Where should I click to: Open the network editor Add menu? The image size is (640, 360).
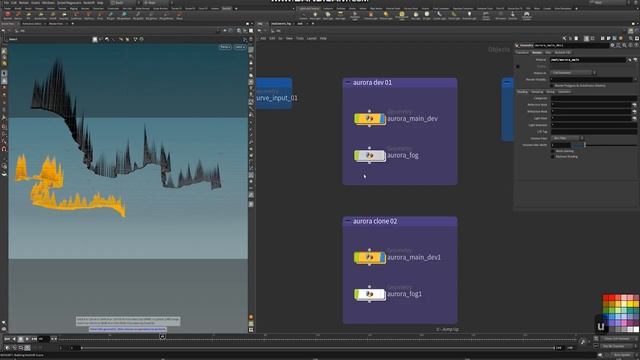click(x=263, y=38)
